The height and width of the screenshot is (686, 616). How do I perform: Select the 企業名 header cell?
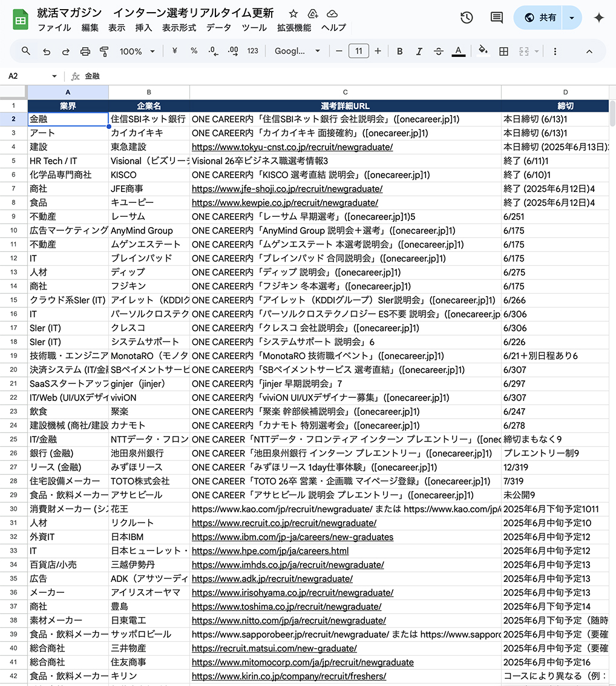coord(149,106)
